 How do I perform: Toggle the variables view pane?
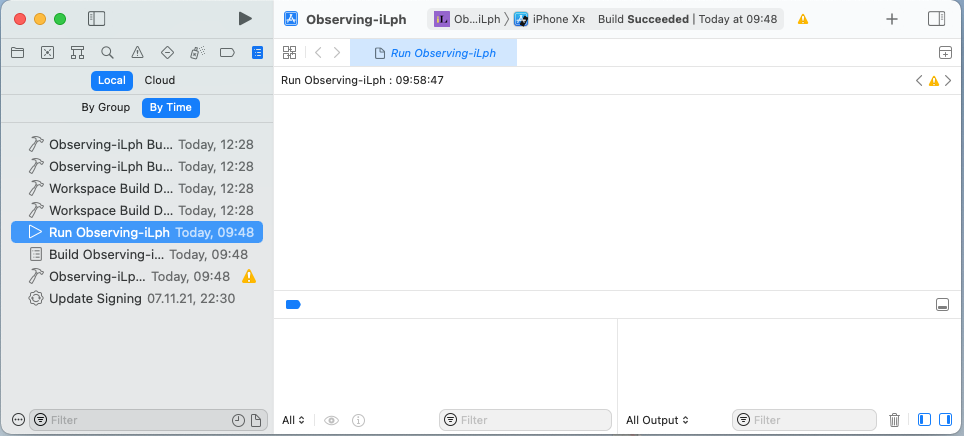pos(924,420)
